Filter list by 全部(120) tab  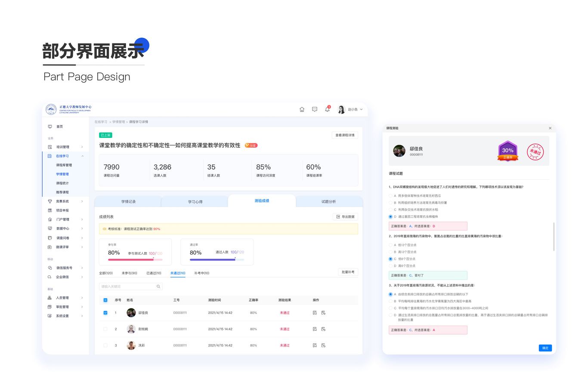pos(106,273)
